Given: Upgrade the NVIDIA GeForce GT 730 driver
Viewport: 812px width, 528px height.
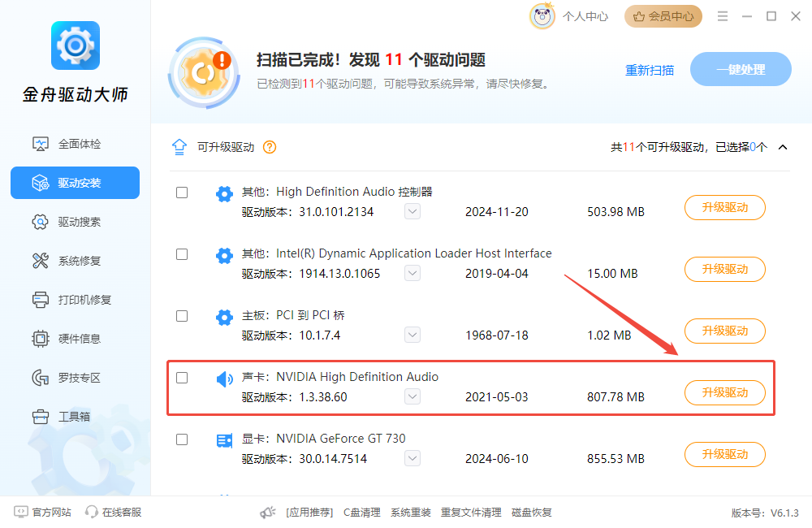Looking at the screenshot, I should [x=724, y=454].
